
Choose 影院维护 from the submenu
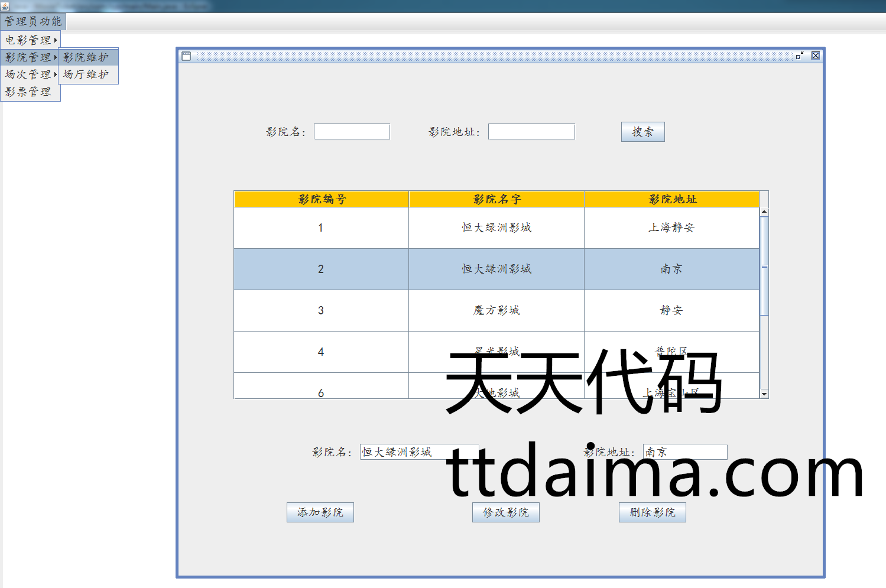coord(87,57)
